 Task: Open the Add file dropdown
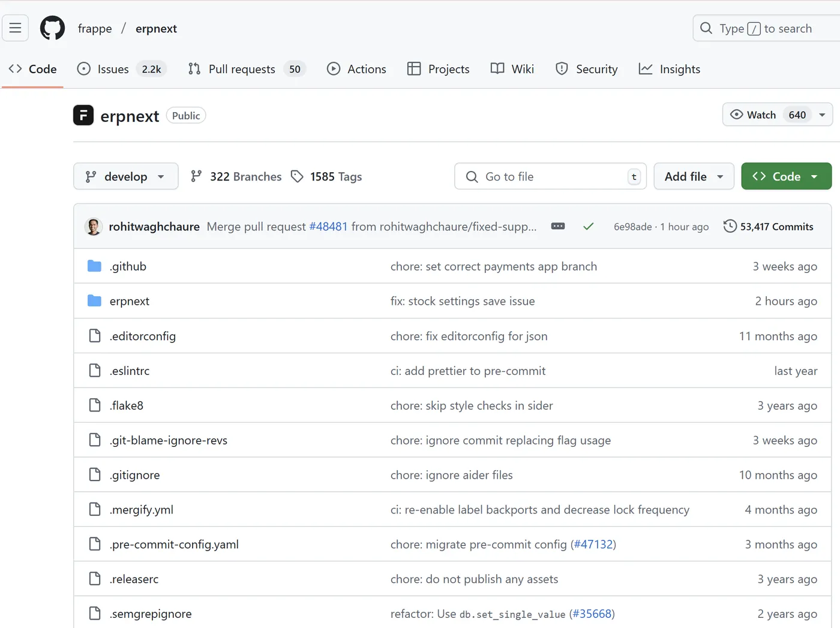click(x=694, y=176)
